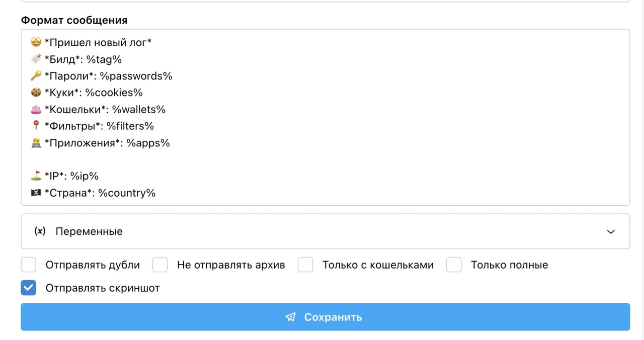The height and width of the screenshot is (340, 644).
Task: Click the (x) icon beside Переменные
Action: [x=40, y=231]
